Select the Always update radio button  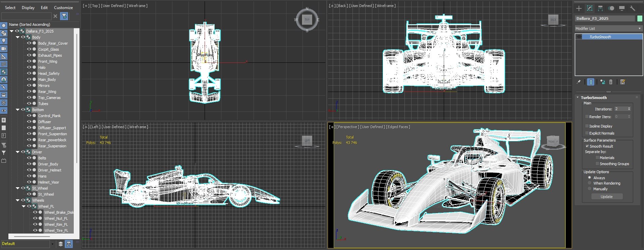(x=589, y=178)
